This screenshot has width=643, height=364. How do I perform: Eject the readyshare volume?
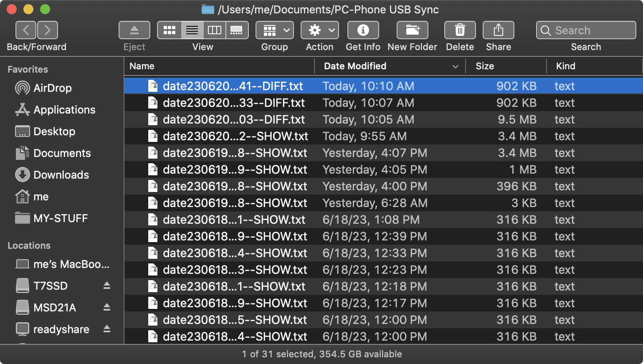(x=107, y=329)
